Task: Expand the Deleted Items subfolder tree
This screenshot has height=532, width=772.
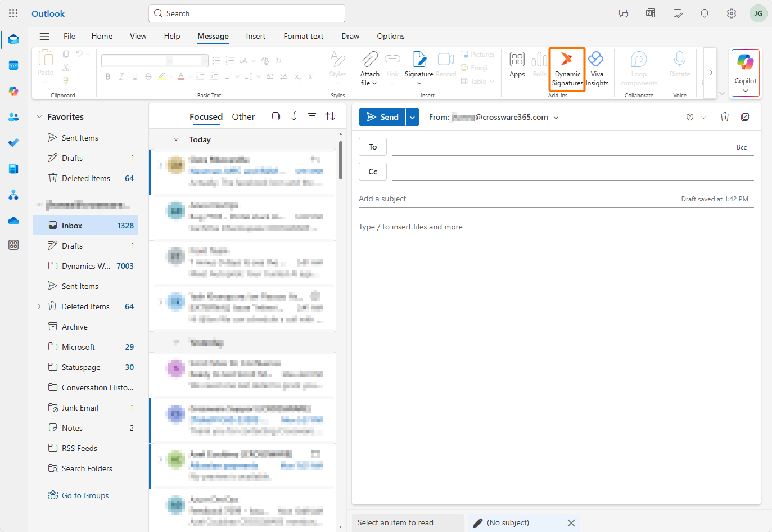Action: click(x=39, y=306)
